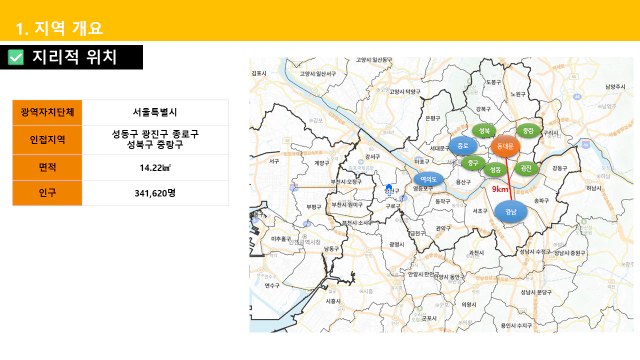
Task: Click the 서울특별시 table cell
Action: tap(155, 112)
